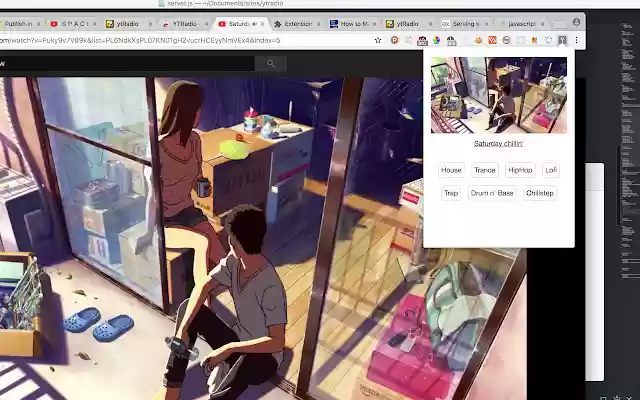Screen dimensions: 640x400
Task: Open the ytRadio extension icon in the toolbar
Action: coord(562,40)
